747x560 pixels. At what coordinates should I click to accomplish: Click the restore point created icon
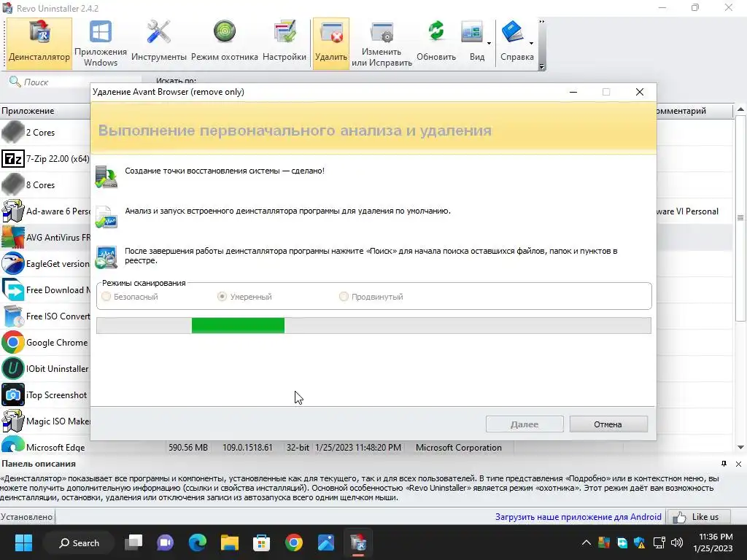107,176
